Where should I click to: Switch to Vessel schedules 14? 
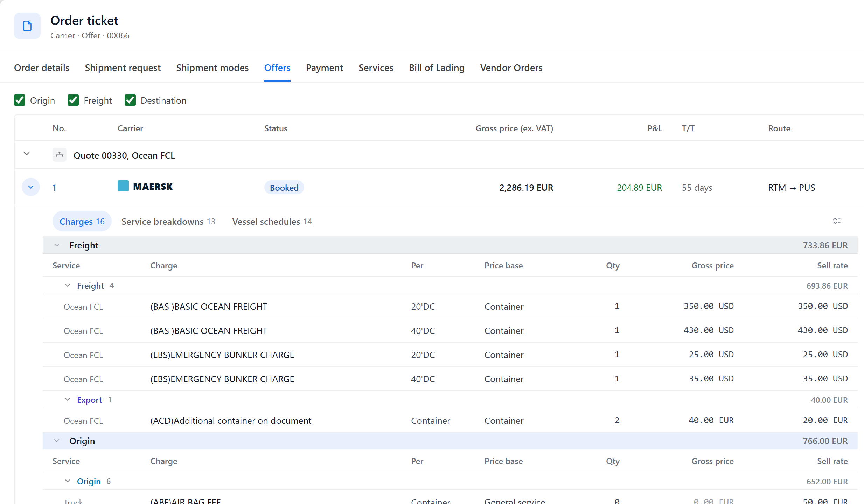pyautogui.click(x=272, y=221)
